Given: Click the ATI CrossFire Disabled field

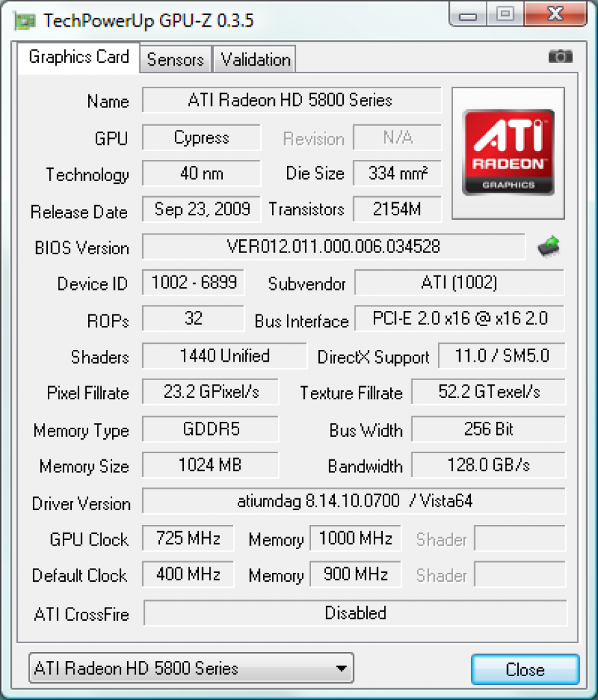Looking at the screenshot, I should (355, 613).
